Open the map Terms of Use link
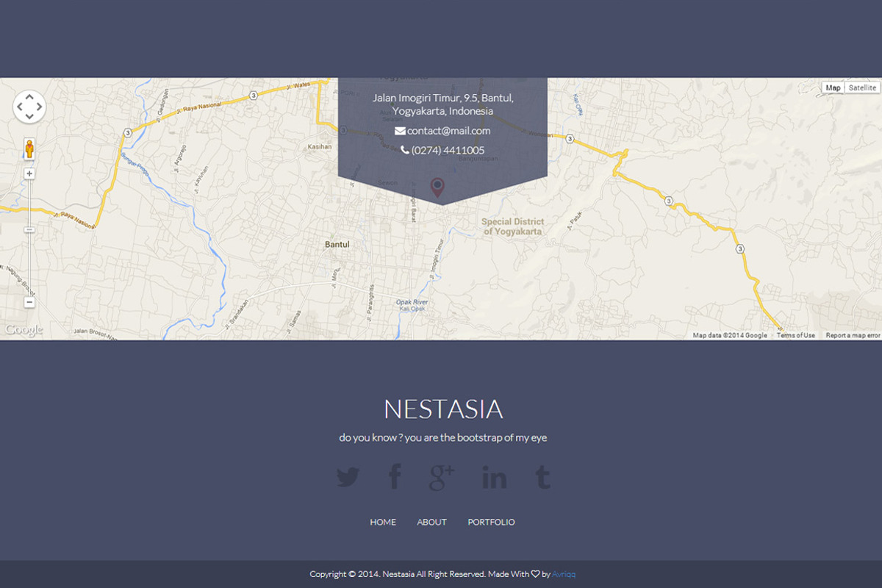 tap(796, 335)
